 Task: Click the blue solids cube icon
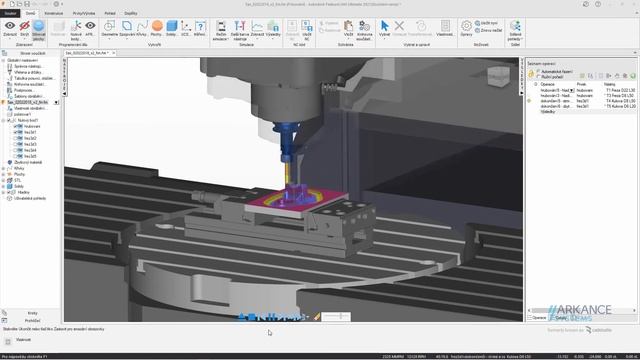point(172,26)
